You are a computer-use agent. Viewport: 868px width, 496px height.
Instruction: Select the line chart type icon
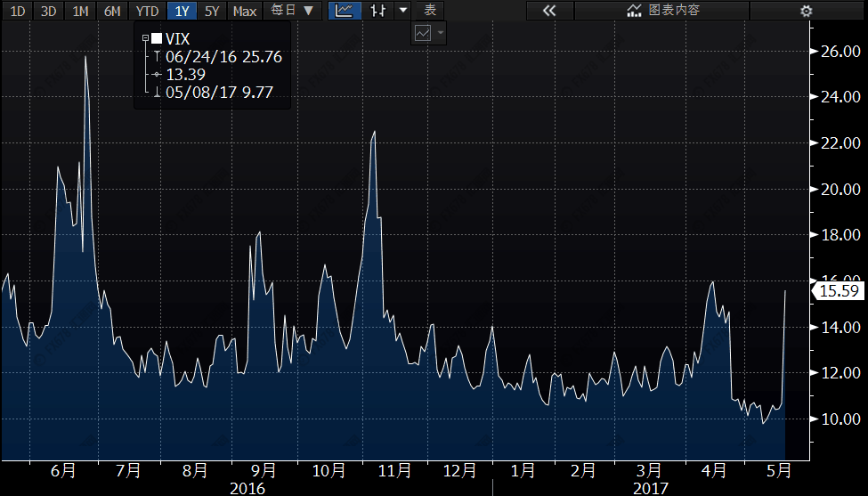[x=345, y=11]
